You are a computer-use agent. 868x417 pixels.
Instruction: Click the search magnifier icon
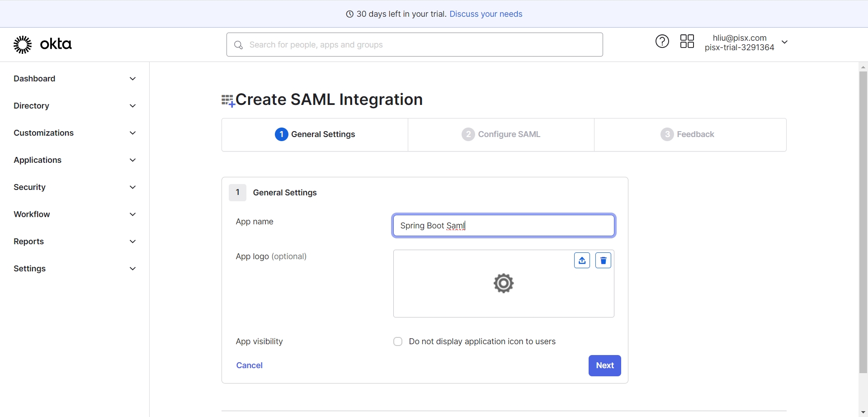pyautogui.click(x=239, y=45)
